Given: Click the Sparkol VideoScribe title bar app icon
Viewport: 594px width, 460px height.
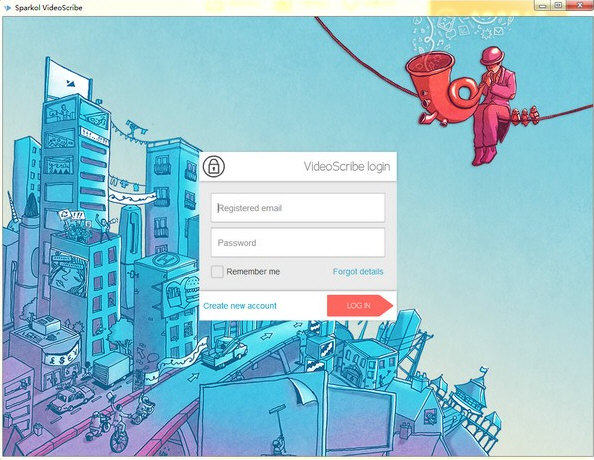Looking at the screenshot, I should [7, 7].
